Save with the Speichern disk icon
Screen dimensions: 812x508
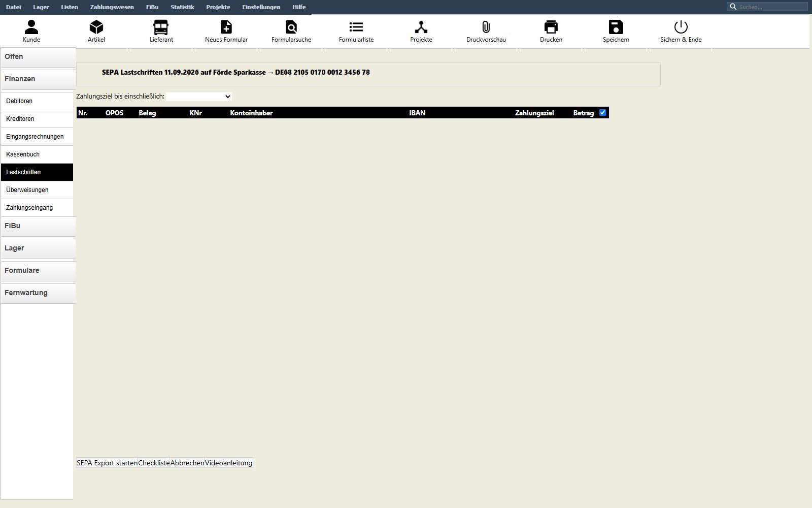click(x=616, y=27)
